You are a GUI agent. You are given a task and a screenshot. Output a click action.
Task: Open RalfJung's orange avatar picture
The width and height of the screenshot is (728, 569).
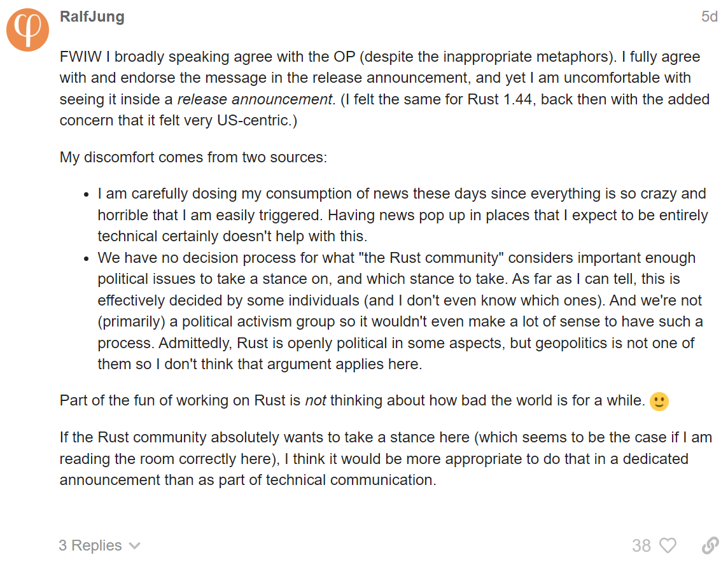pyautogui.click(x=28, y=29)
